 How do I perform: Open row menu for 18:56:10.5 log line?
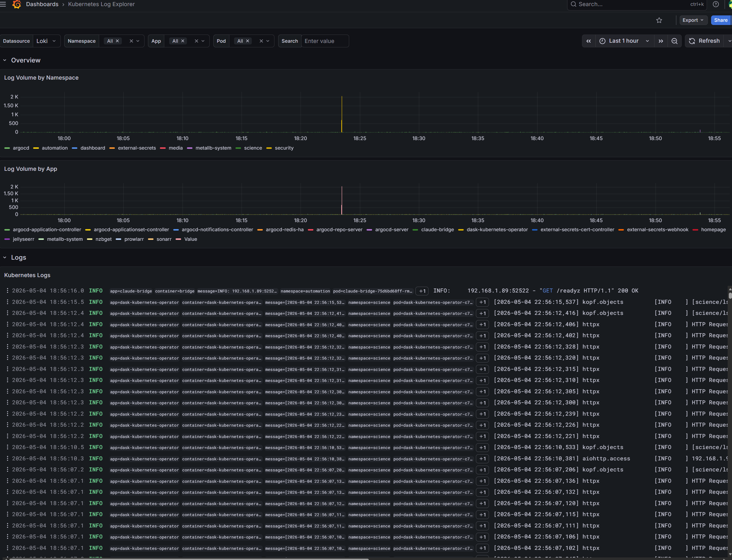(7, 447)
